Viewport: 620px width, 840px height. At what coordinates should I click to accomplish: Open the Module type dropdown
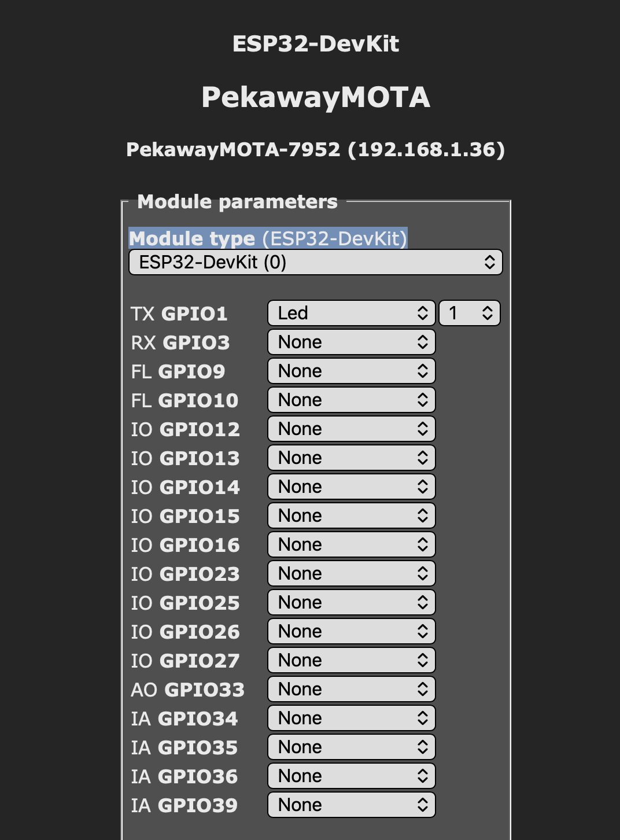tap(315, 263)
